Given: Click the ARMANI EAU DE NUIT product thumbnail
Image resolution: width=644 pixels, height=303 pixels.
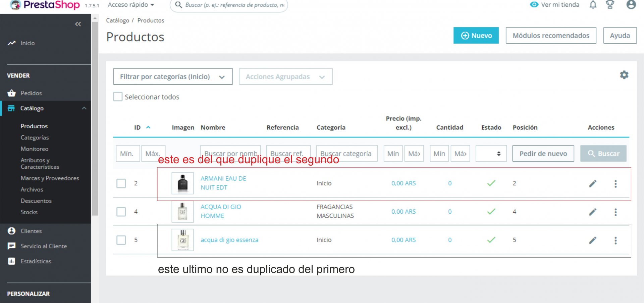Looking at the screenshot, I should click(x=183, y=183).
